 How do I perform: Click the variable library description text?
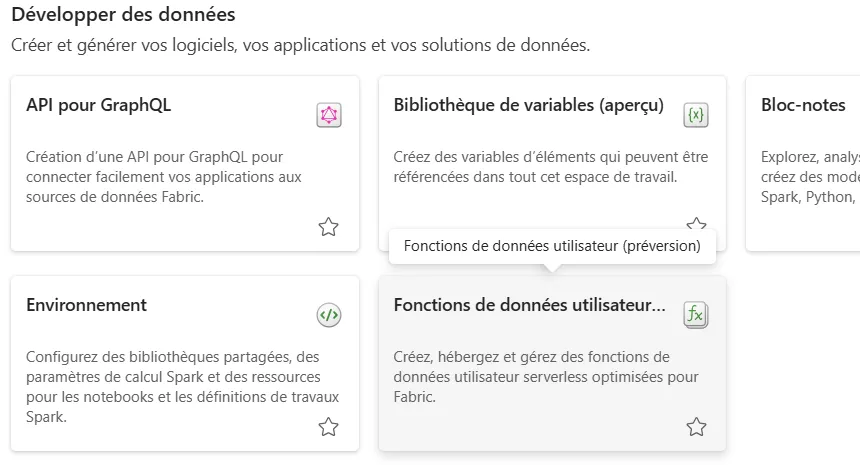[x=551, y=167]
